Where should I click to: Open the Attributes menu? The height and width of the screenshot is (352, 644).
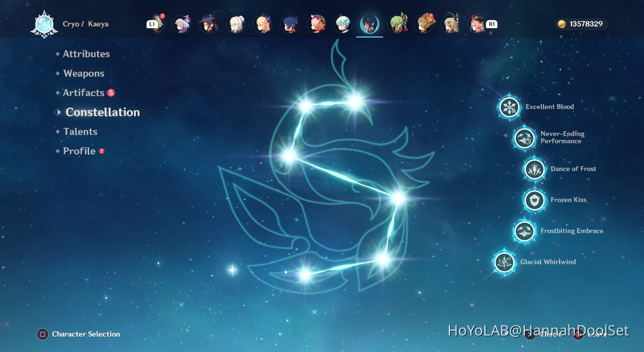coord(86,54)
